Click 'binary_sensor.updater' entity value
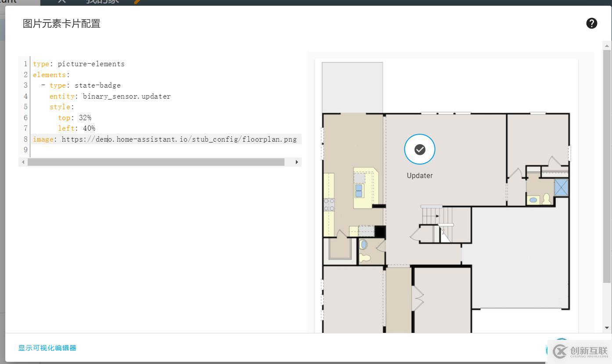The width and height of the screenshot is (612, 364). tap(126, 96)
